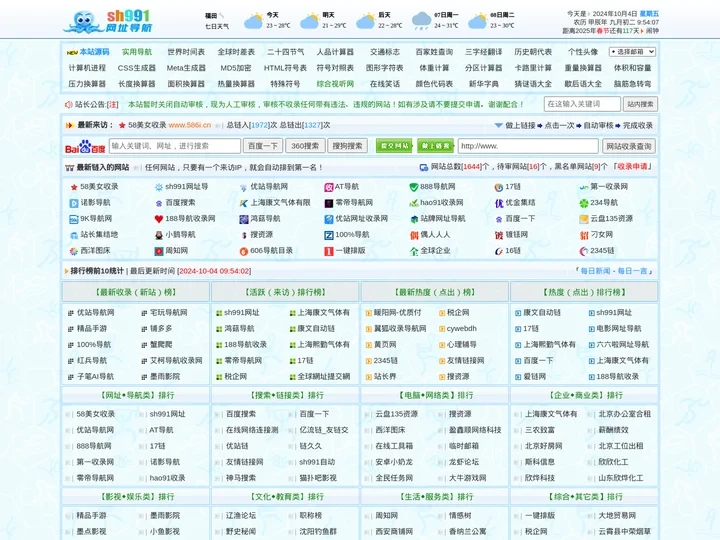Screen dimensions: 720x540
Task: Click the 2345链 pink swirl icon
Action: coord(584,251)
